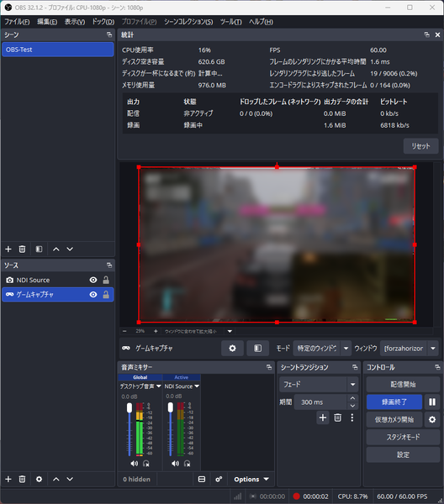Open ゲームキャプチャ properties gear in source toolbar
Screen dimensions: 444x504
coord(232,348)
